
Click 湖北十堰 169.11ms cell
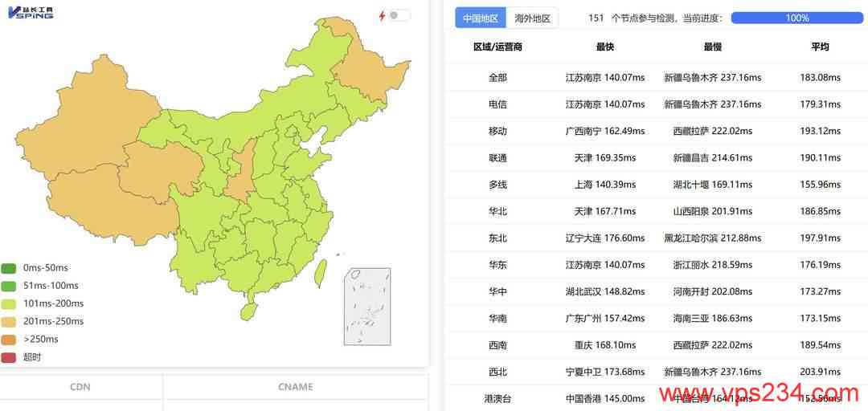(712, 185)
